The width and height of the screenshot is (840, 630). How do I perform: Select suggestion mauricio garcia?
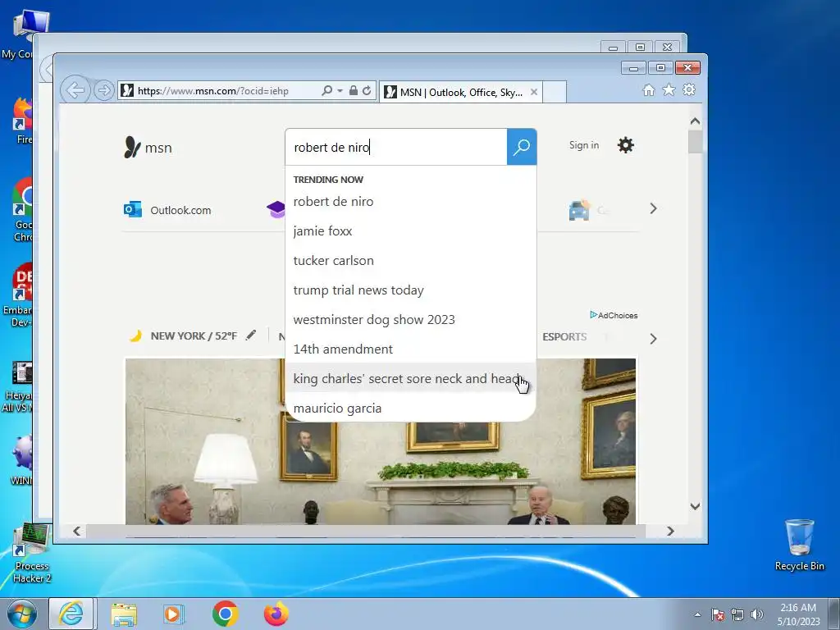coord(410,408)
